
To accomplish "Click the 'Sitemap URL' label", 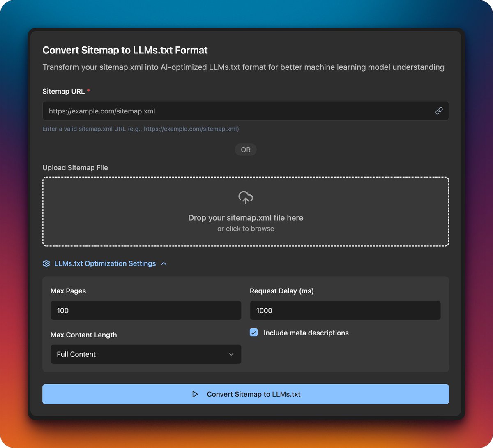I will 64,91.
